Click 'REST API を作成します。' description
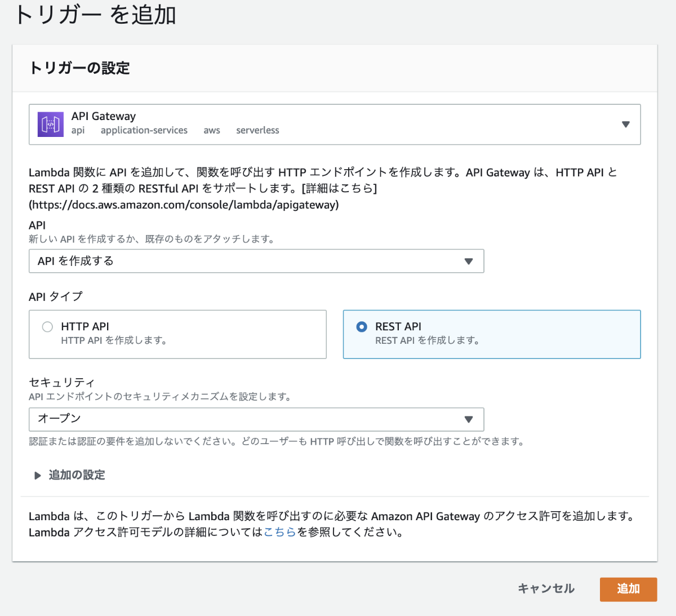The width and height of the screenshot is (676, 616). pos(428,340)
